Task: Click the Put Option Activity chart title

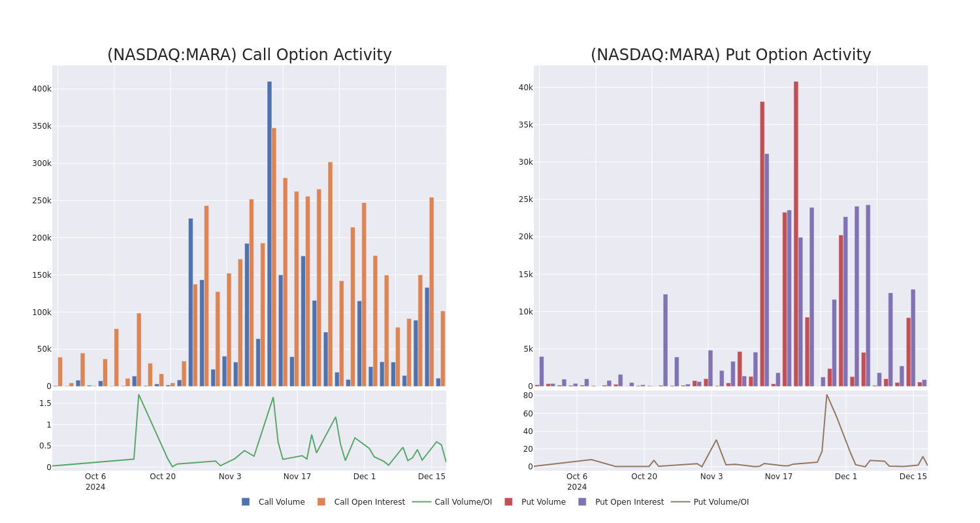Action: (x=731, y=55)
